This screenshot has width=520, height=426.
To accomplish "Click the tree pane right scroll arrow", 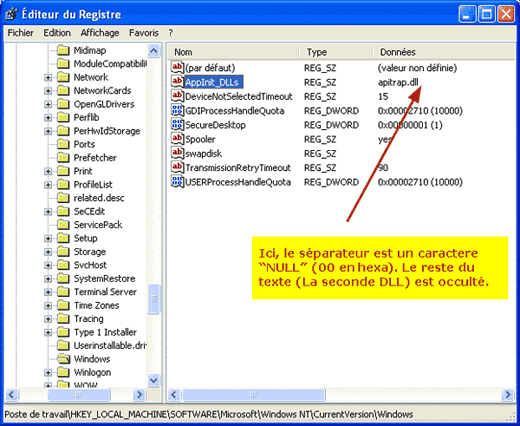I will click(x=139, y=395).
